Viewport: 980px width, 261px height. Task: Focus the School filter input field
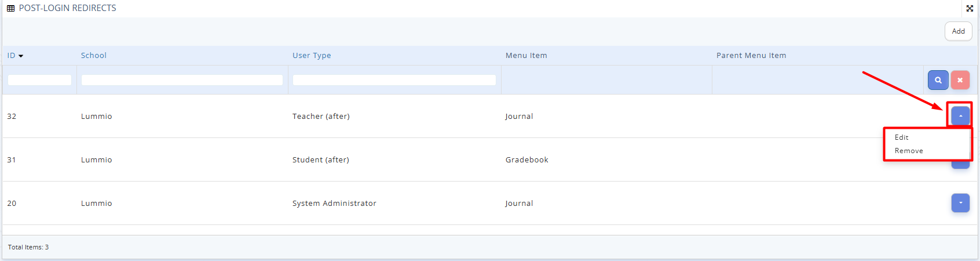tap(182, 80)
